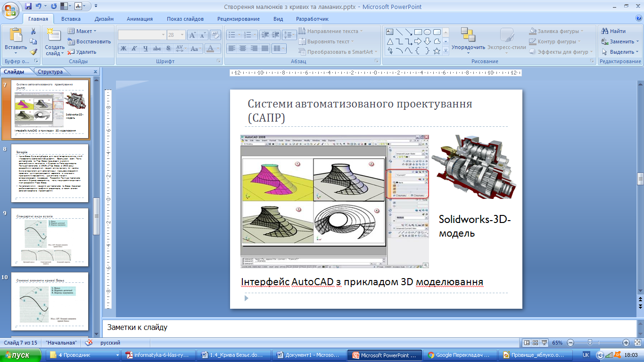Undo the last action
This screenshot has width=644, height=362.
(x=40, y=7)
